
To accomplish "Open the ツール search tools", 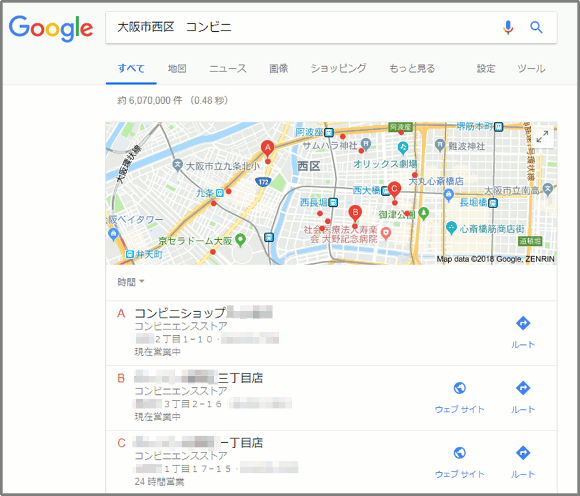I will 531,69.
